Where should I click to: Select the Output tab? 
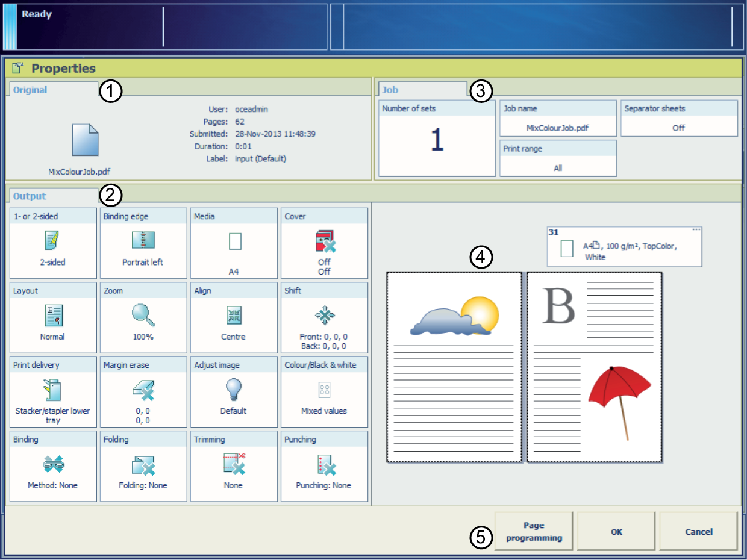[x=30, y=196]
